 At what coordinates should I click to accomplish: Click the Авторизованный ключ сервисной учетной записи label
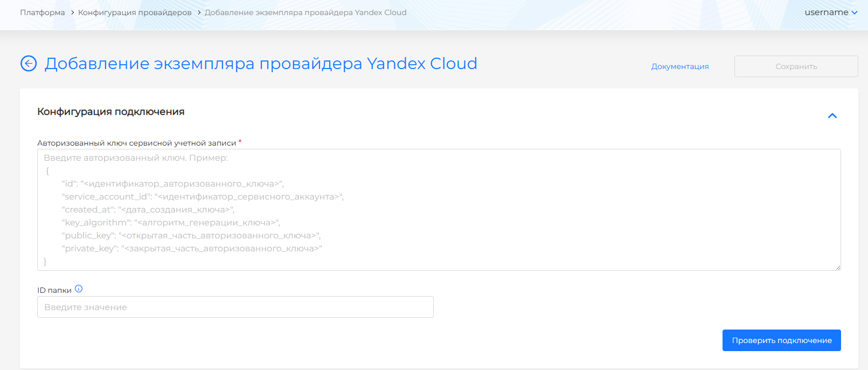pos(136,143)
